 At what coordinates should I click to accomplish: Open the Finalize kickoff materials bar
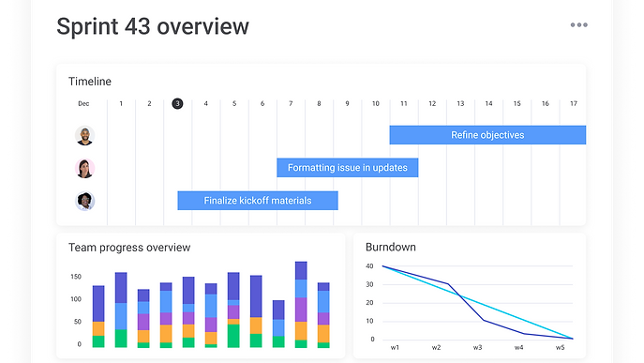pos(258,201)
